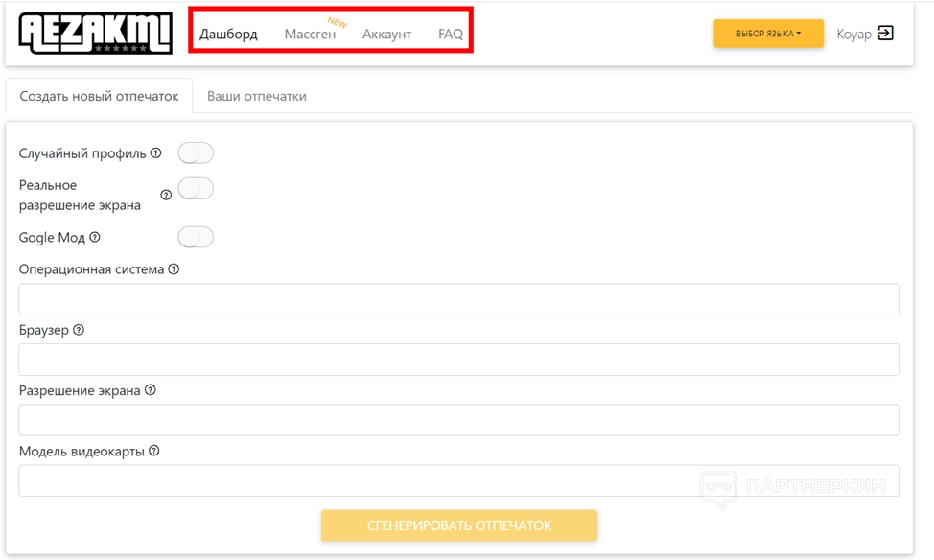Open the Модель видеокарты select field
The height and width of the screenshot is (560, 934).
(x=459, y=480)
